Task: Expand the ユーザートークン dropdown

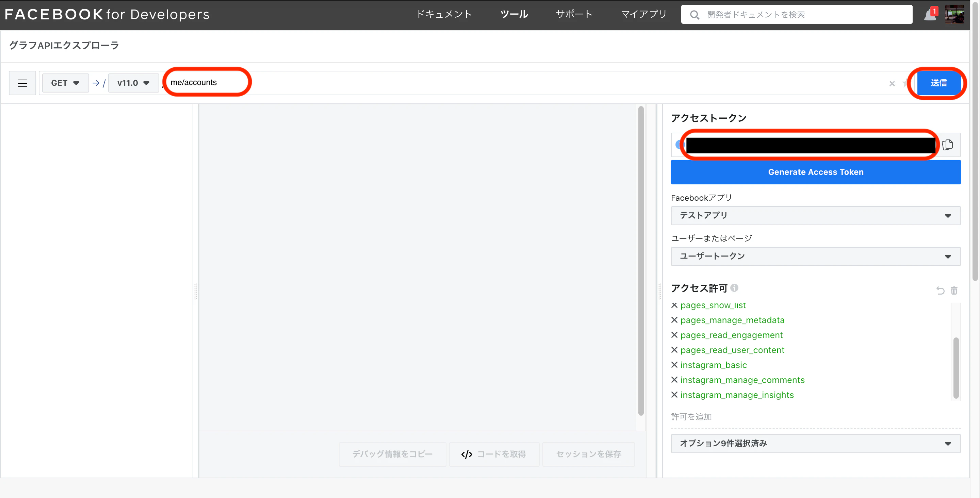Action: [x=816, y=256]
